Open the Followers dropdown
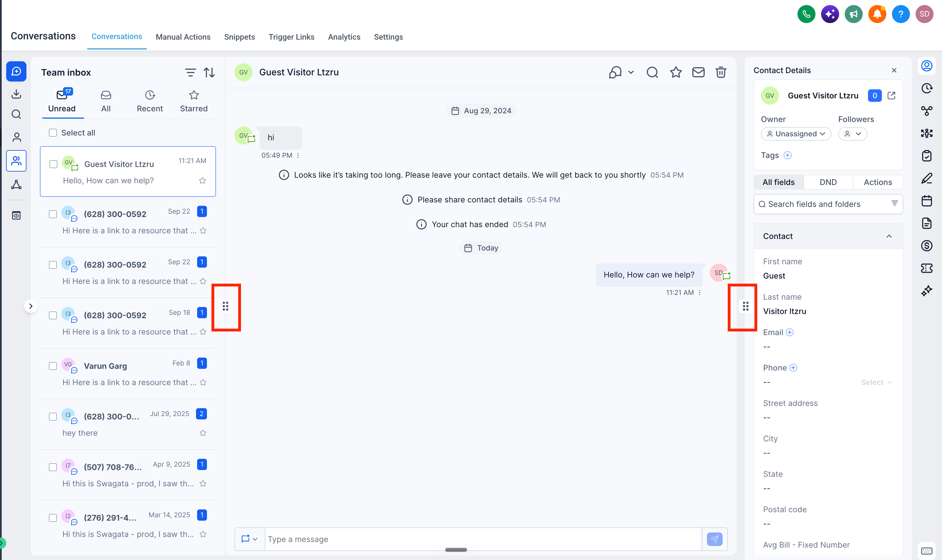Image resolution: width=942 pixels, height=560 pixels. [853, 134]
